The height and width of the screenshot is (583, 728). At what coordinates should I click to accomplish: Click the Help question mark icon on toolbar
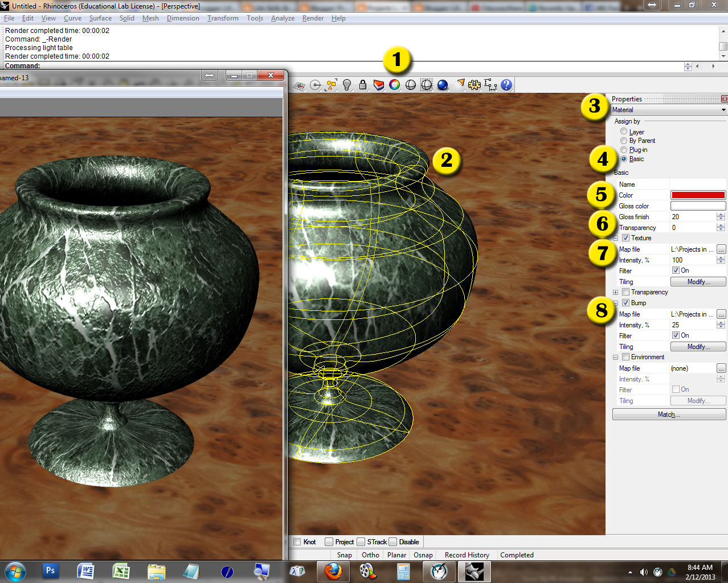[x=505, y=84]
